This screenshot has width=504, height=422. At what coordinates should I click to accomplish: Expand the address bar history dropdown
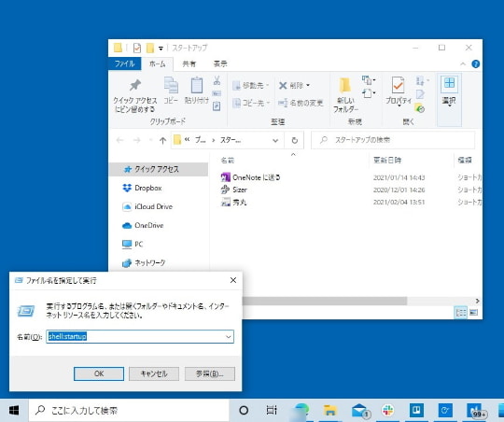275,140
